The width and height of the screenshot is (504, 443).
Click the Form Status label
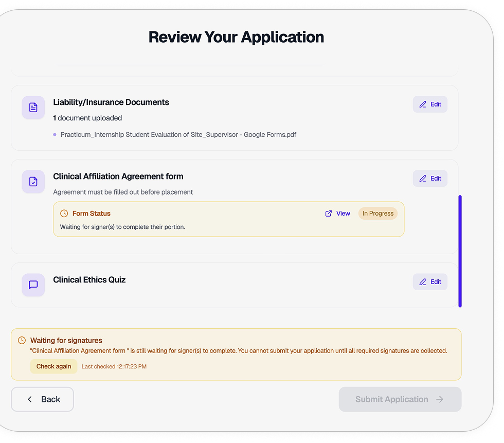(92, 214)
